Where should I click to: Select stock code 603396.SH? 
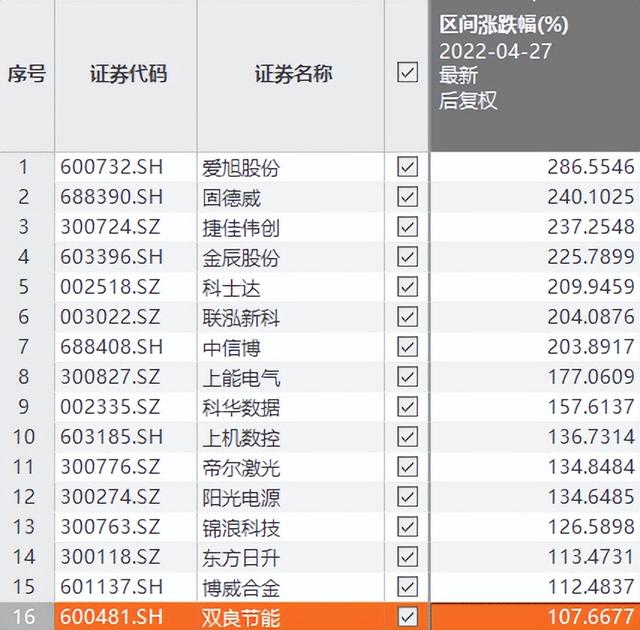(x=111, y=257)
